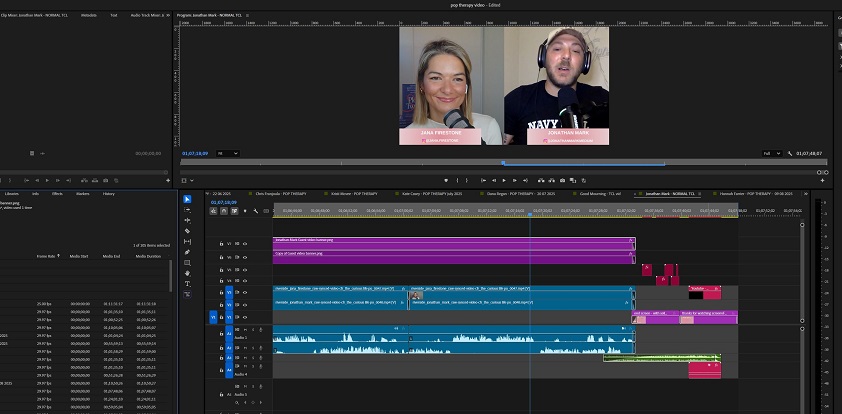842x414 pixels.
Task: Mark Out point in Program monitor
Action: 467,180
